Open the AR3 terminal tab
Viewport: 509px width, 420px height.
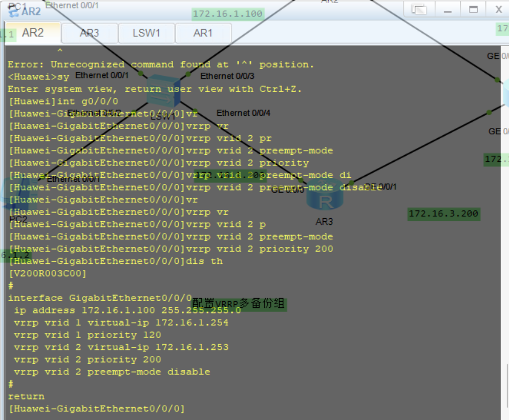[89, 33]
